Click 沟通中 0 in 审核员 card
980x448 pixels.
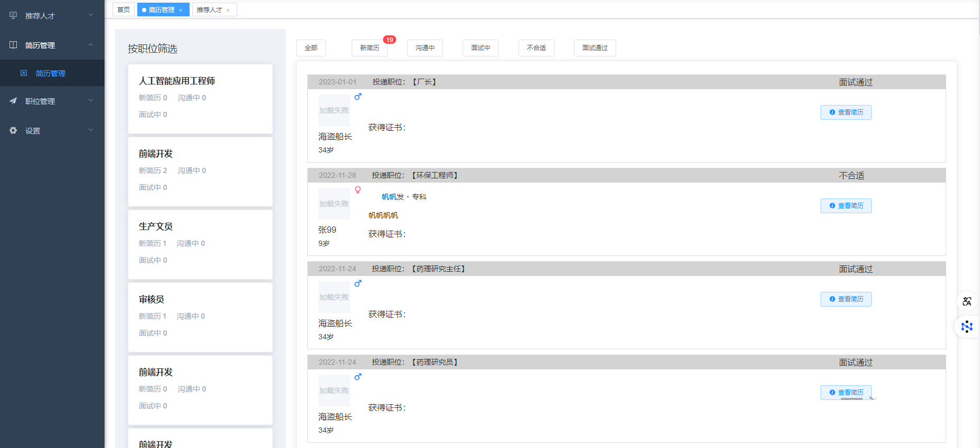(191, 316)
